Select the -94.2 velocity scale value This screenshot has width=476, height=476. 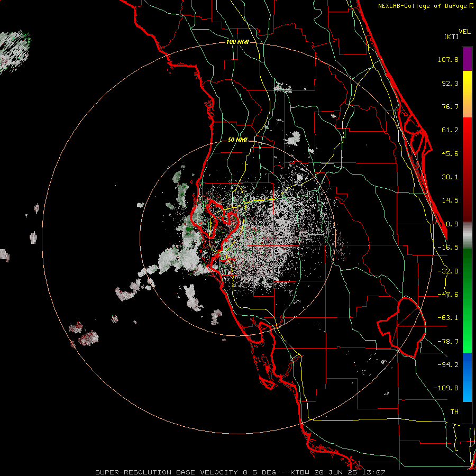(448, 365)
